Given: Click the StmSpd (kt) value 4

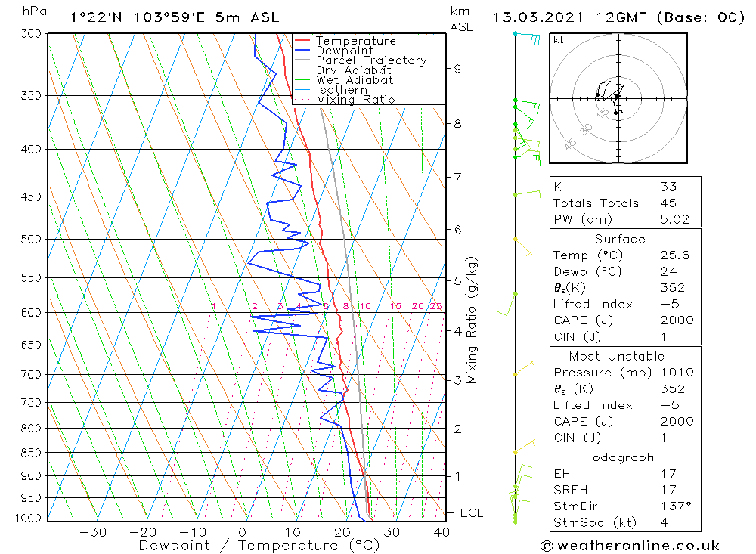Looking at the screenshot, I should point(664,522).
